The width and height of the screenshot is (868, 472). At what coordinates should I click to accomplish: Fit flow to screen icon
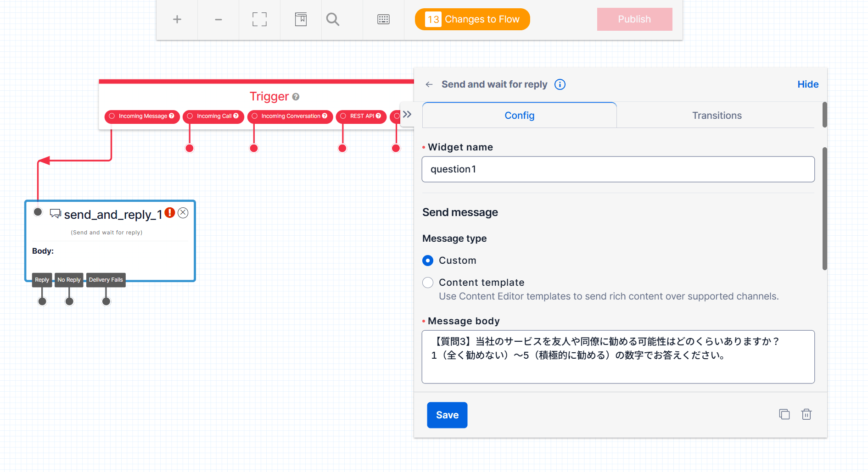[x=259, y=19]
